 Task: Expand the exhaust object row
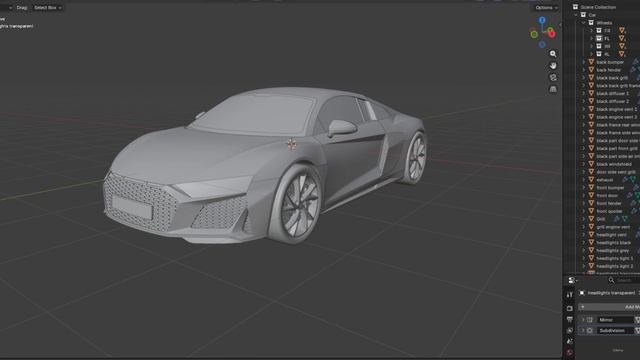[x=584, y=180]
